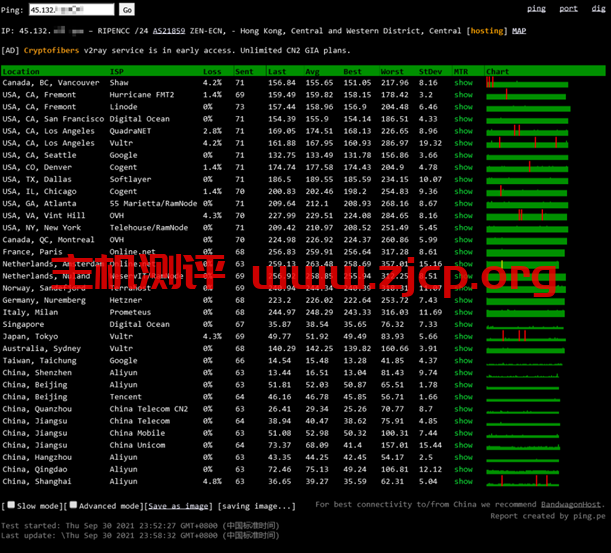The image size is (611, 553).
Task: Show MTR for New York Telehouse row
Action: point(463,228)
